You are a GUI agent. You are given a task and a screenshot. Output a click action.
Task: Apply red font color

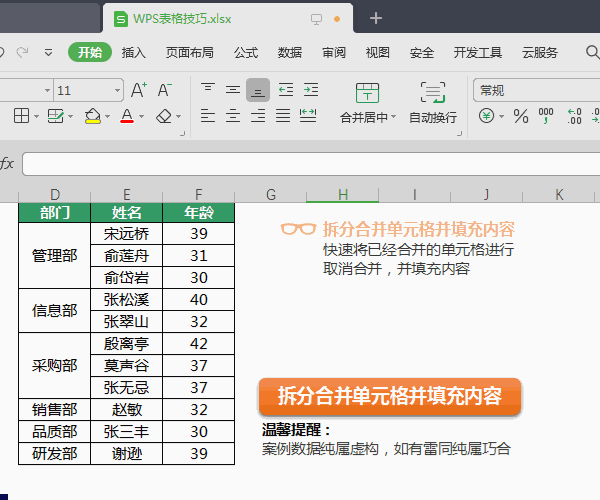(127, 116)
